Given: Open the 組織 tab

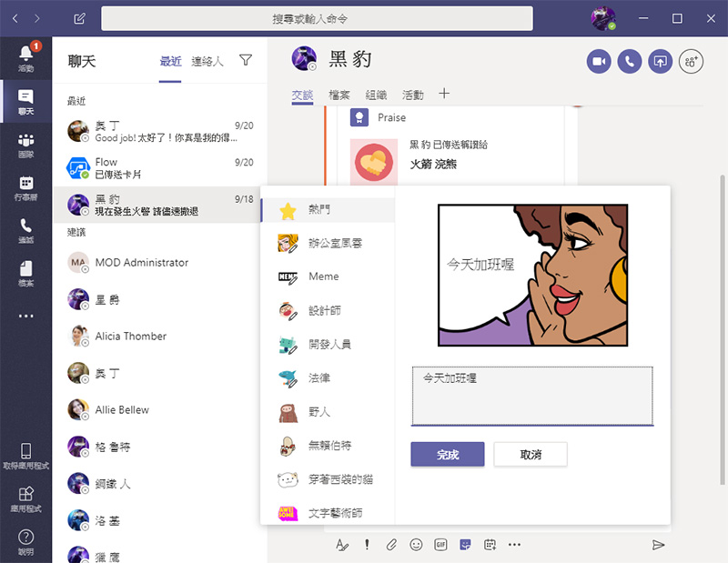Looking at the screenshot, I should coord(376,95).
